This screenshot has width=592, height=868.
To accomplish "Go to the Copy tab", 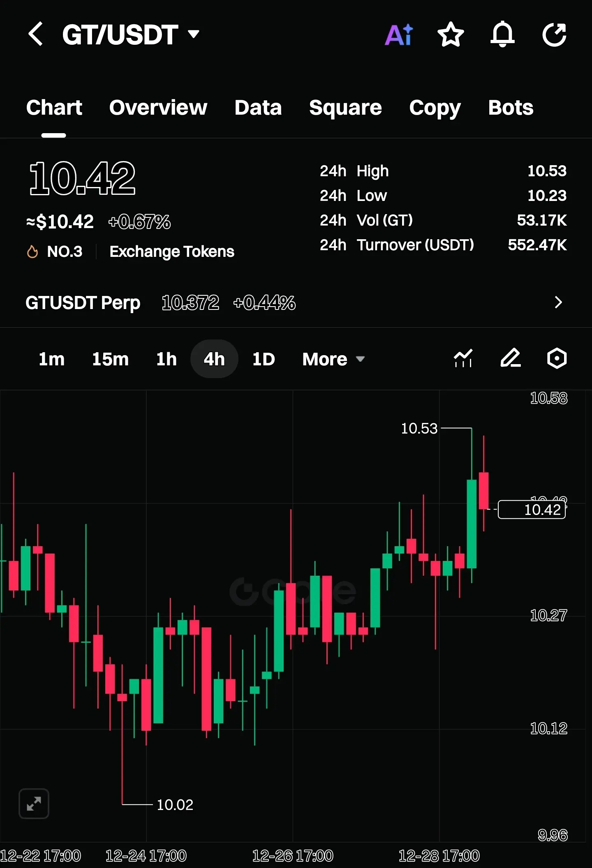I will coord(435,108).
